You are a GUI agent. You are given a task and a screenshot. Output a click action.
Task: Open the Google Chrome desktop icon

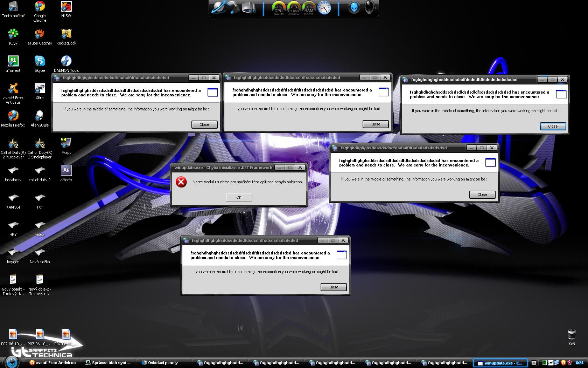[x=40, y=7]
